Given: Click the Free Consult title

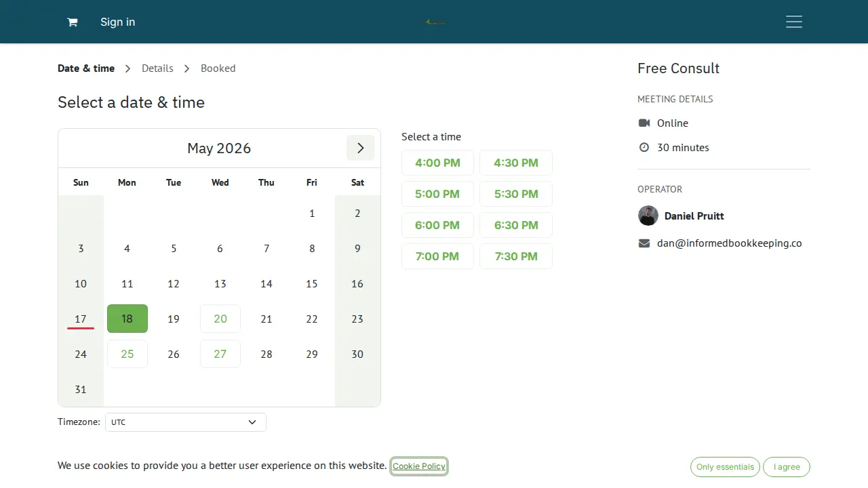Looking at the screenshot, I should (678, 68).
